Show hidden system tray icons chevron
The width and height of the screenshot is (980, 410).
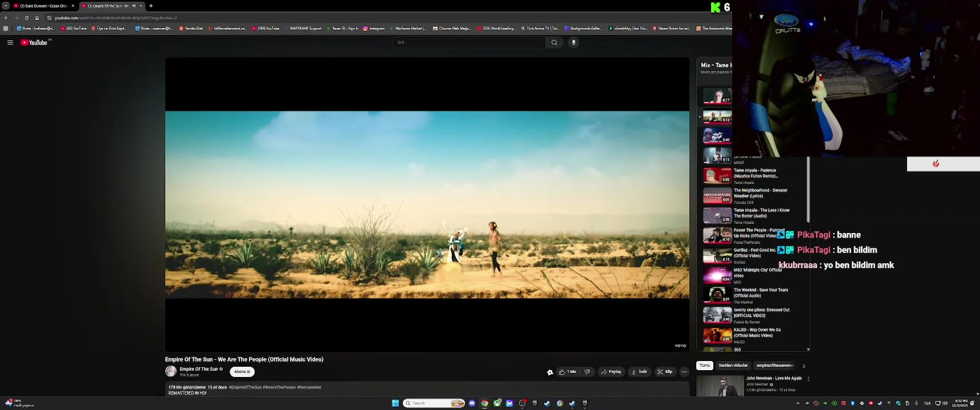[x=798, y=403]
